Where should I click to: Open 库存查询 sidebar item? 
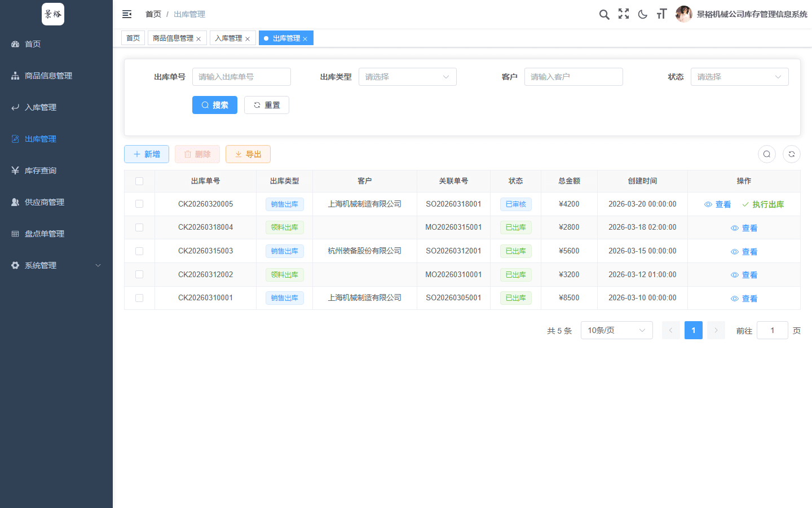point(56,170)
